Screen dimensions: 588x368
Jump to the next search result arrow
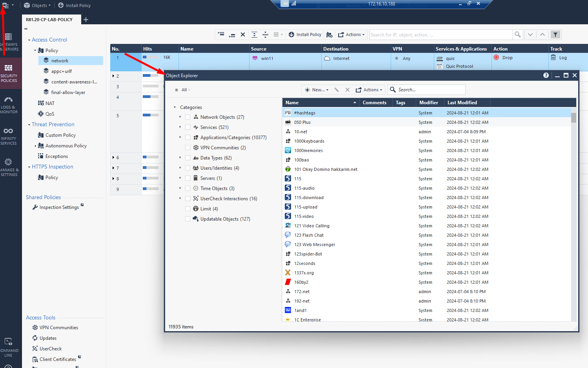pyautogui.click(x=530, y=34)
